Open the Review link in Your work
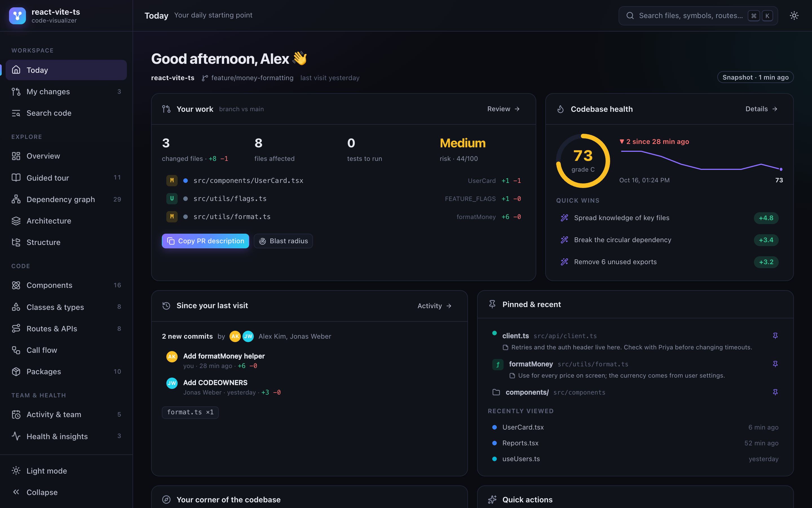812x508 pixels. pyautogui.click(x=504, y=109)
